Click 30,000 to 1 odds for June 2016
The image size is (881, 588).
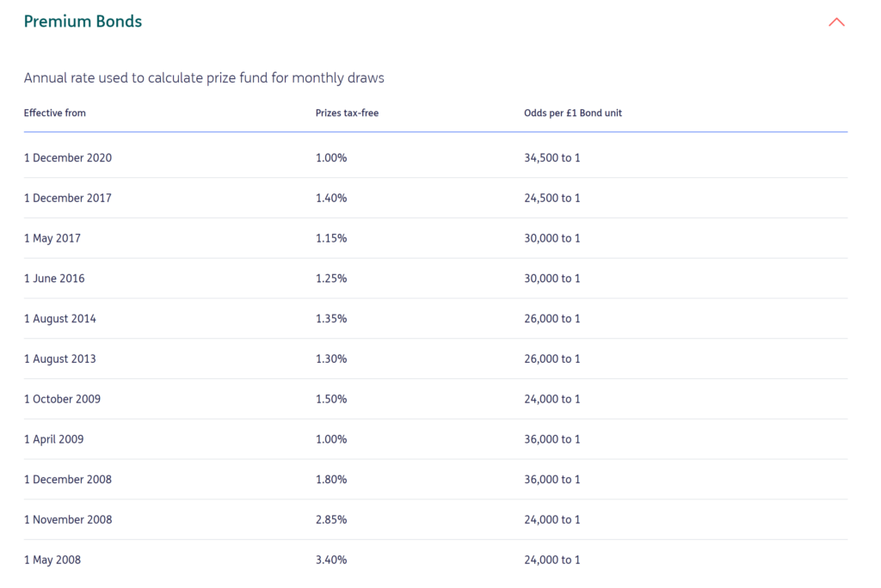[x=551, y=279]
